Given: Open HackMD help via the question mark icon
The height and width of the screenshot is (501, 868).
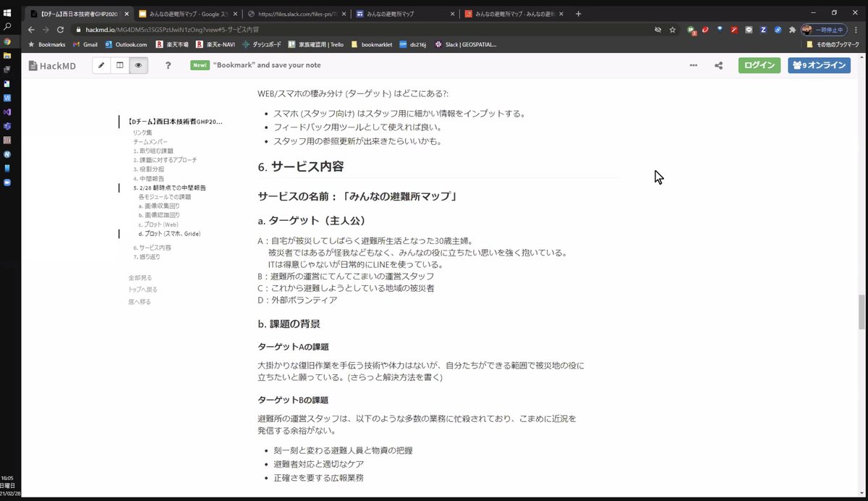Looking at the screenshot, I should click(168, 65).
